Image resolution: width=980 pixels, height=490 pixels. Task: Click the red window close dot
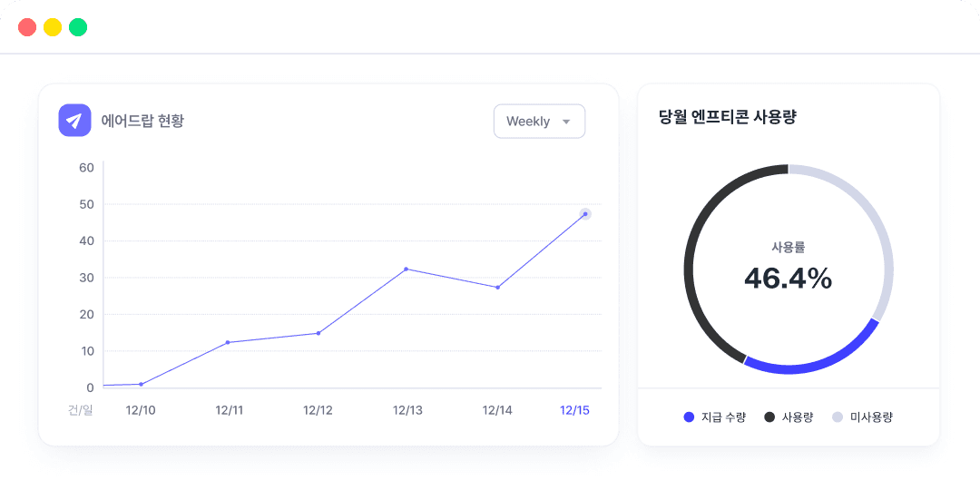27,27
